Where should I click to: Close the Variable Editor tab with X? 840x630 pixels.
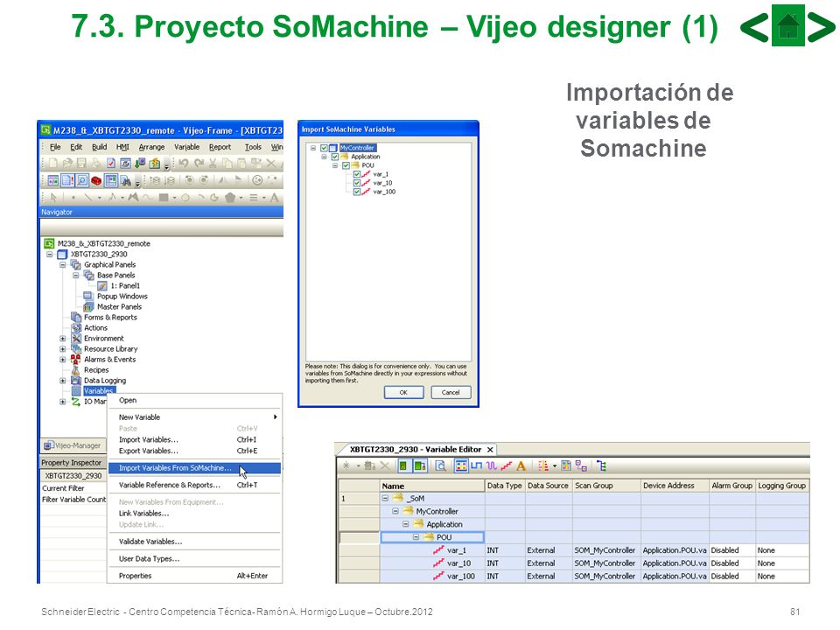(x=490, y=450)
